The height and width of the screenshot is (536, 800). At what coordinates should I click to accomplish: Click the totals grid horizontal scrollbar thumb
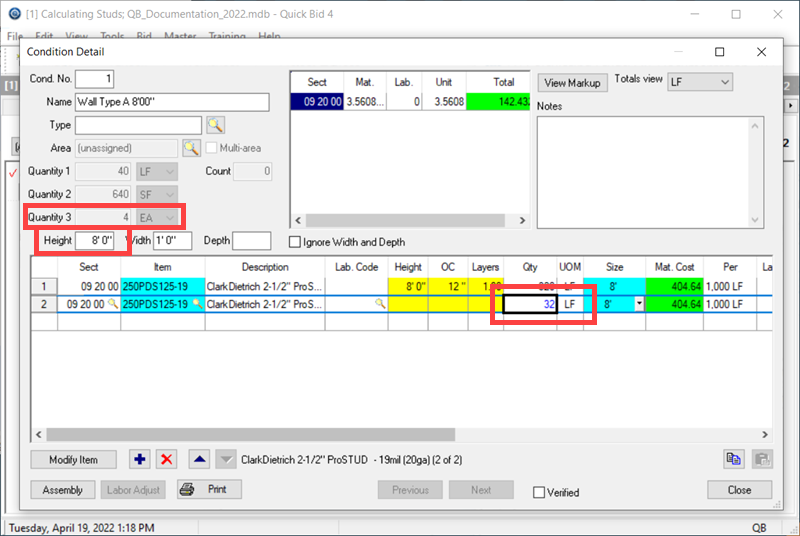pos(405,220)
